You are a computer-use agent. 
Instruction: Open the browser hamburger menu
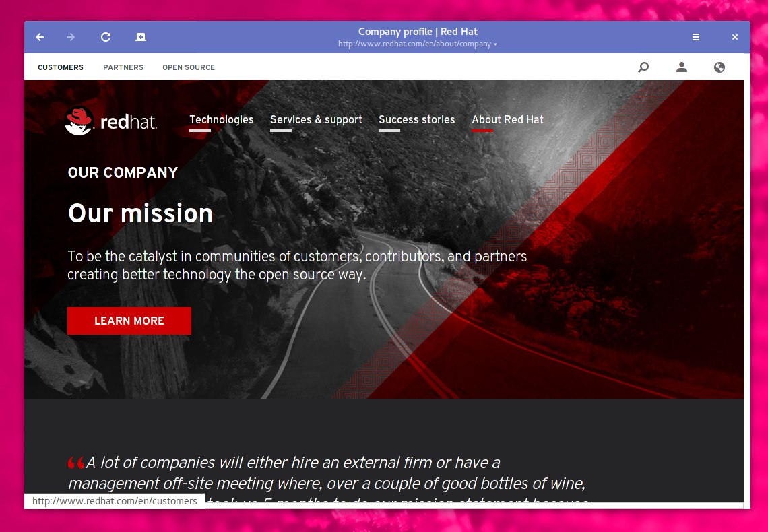[695, 37]
